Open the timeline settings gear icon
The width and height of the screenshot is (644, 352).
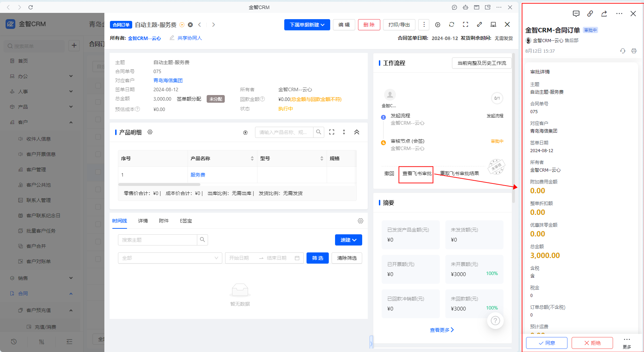(x=360, y=221)
